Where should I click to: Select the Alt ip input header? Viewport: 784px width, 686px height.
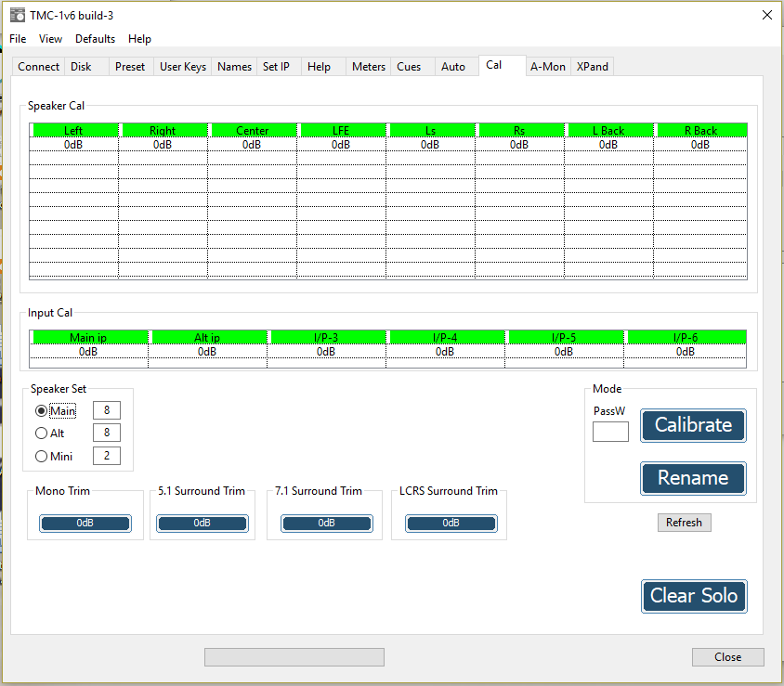click(210, 337)
